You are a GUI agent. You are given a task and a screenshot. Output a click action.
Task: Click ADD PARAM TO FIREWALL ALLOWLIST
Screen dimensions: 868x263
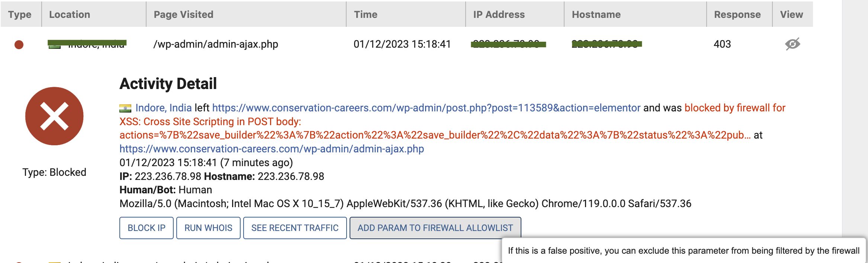tap(435, 228)
